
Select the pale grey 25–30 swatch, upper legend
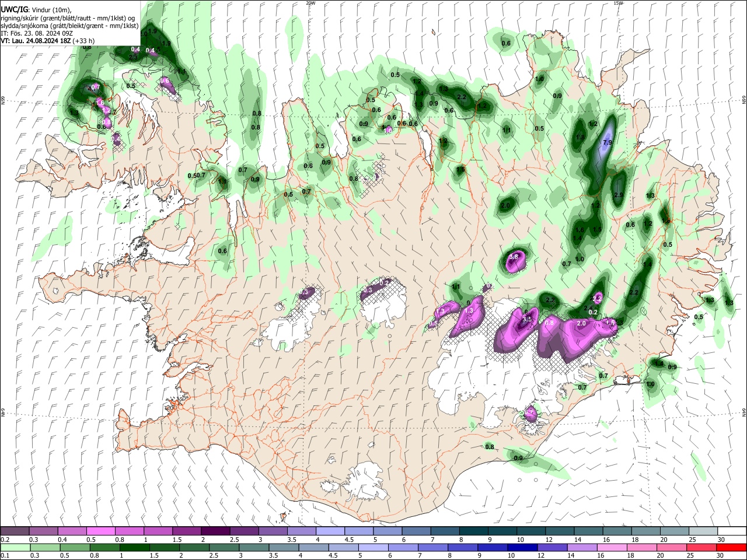(x=703, y=531)
